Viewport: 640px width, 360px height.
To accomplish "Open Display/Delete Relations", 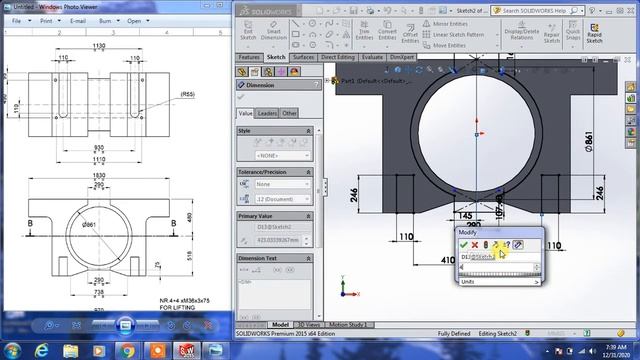I will tap(522, 31).
